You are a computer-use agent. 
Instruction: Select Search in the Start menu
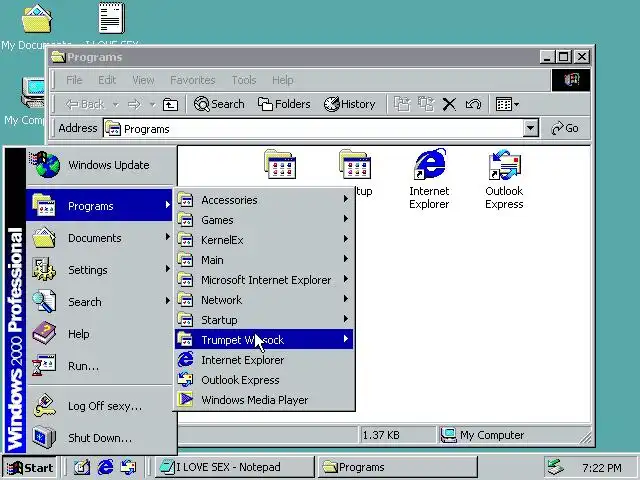click(99, 302)
